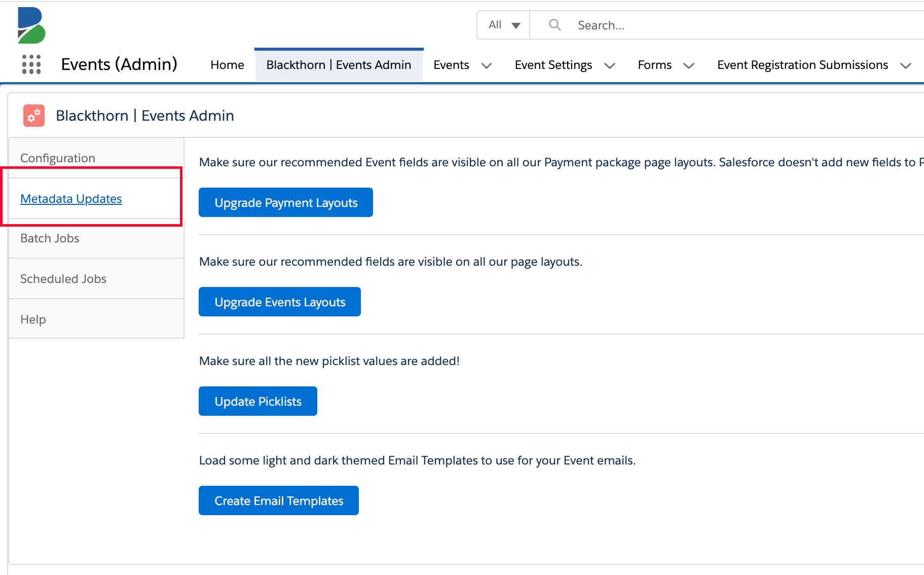Expand Event Registration Submissions chevron
The height and width of the screenshot is (575, 924).
[x=906, y=65]
